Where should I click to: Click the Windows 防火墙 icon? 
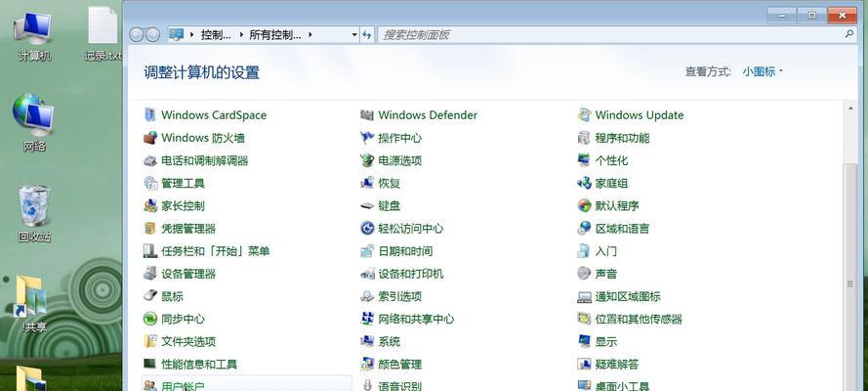point(150,138)
